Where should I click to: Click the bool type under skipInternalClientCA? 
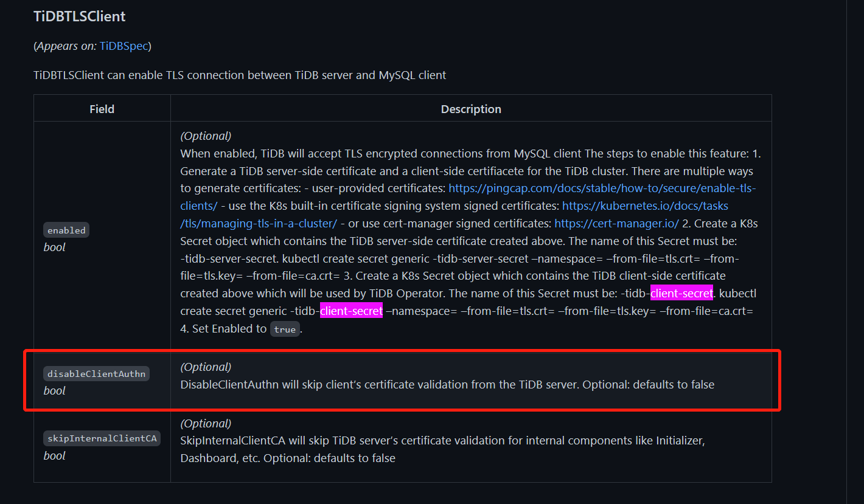pos(54,455)
